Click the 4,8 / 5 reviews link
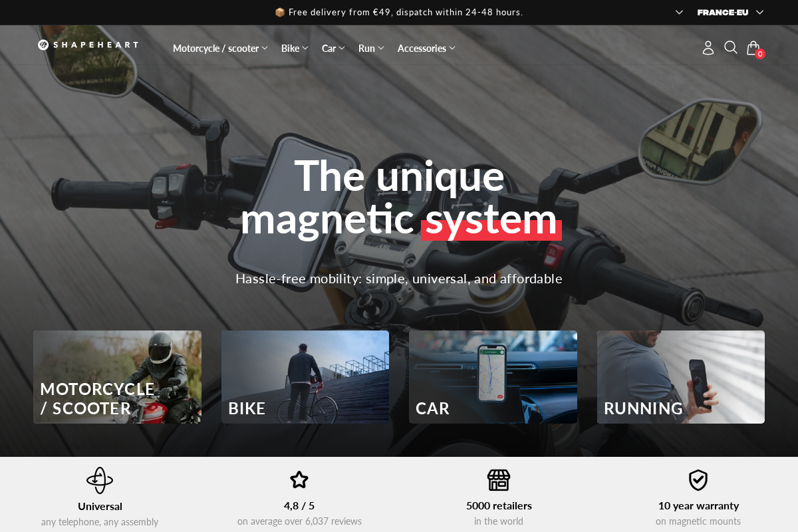Viewport: 798px width, 532px height. pos(299,505)
